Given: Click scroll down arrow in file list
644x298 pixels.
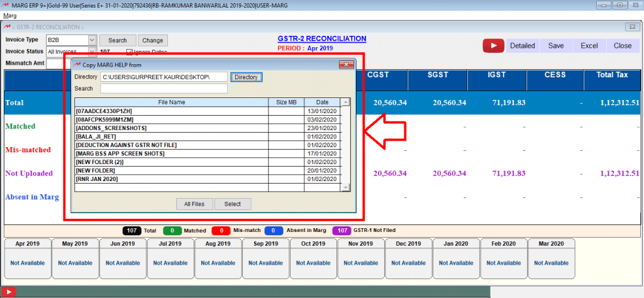Looking at the screenshot, I should coord(345,187).
